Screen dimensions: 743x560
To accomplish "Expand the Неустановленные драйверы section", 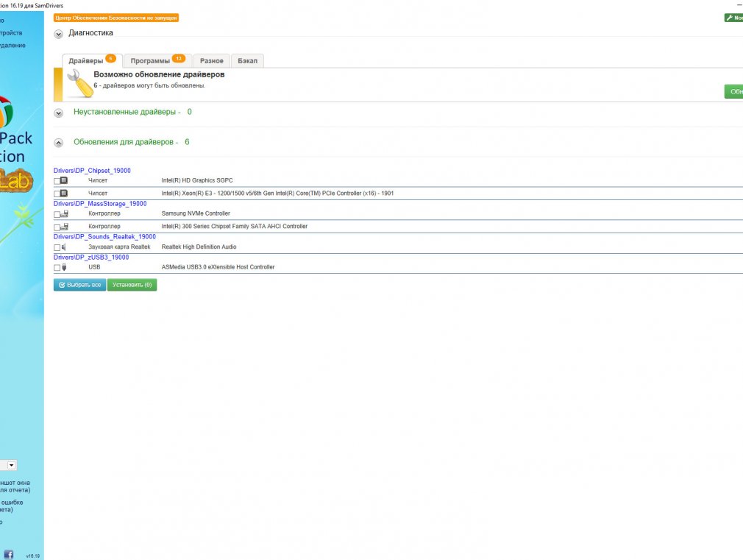I will [x=58, y=113].
